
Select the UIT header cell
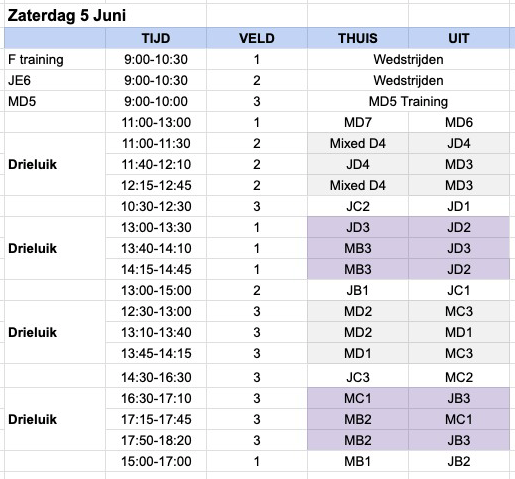point(459,38)
